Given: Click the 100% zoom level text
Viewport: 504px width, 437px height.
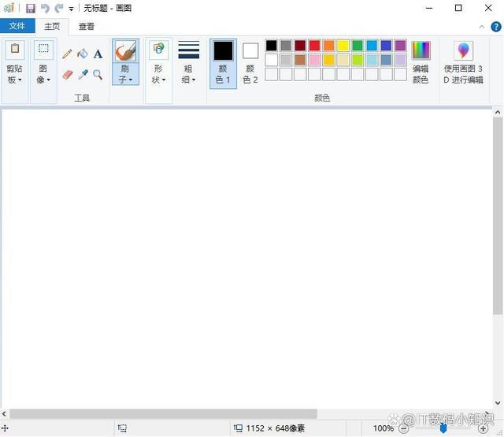Looking at the screenshot, I should point(384,428).
